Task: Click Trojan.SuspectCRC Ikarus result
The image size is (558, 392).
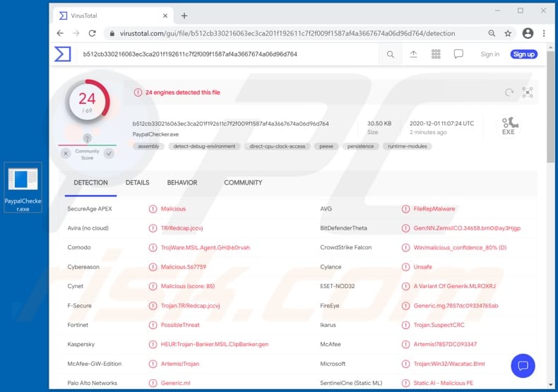Action: (x=439, y=325)
